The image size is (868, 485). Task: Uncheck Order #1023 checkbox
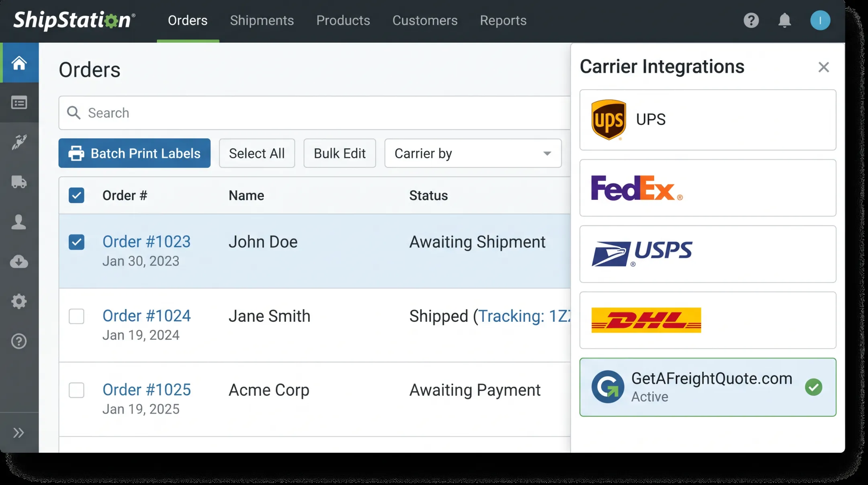76,242
